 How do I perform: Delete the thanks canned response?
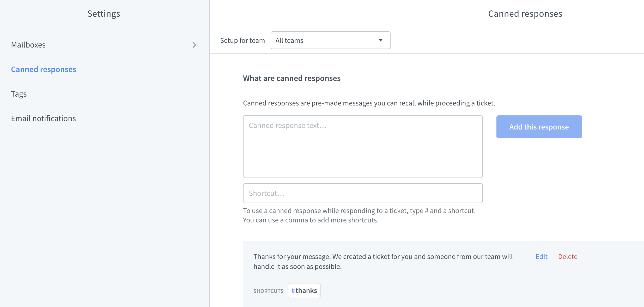coord(568,256)
